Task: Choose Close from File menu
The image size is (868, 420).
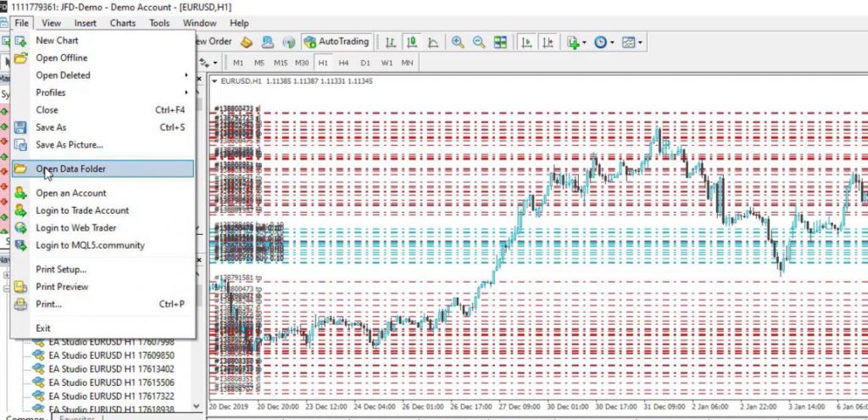Action: point(103,109)
